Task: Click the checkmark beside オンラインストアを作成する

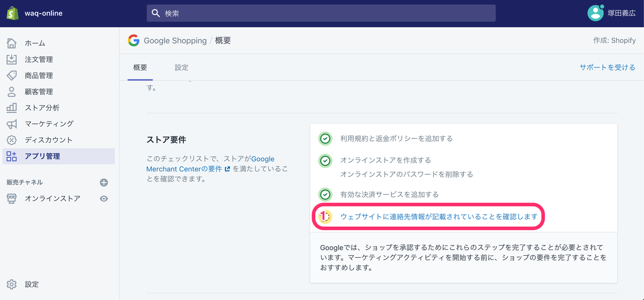Action: click(x=326, y=161)
